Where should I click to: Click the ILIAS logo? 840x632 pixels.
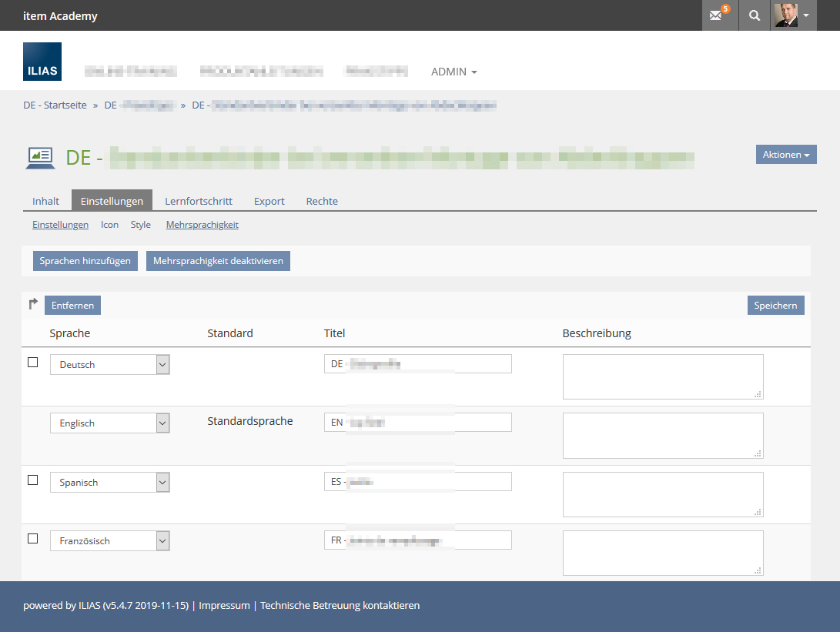pos(42,62)
